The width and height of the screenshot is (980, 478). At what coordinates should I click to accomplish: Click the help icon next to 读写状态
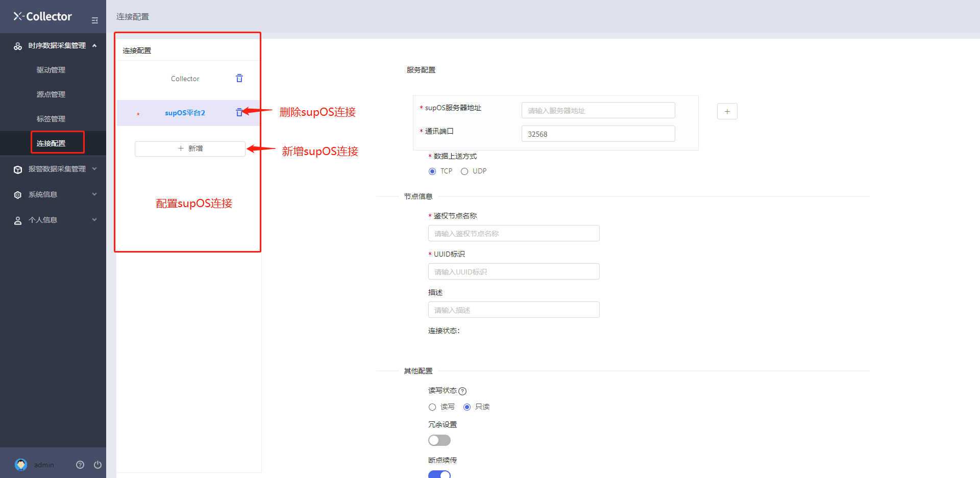pyautogui.click(x=462, y=391)
